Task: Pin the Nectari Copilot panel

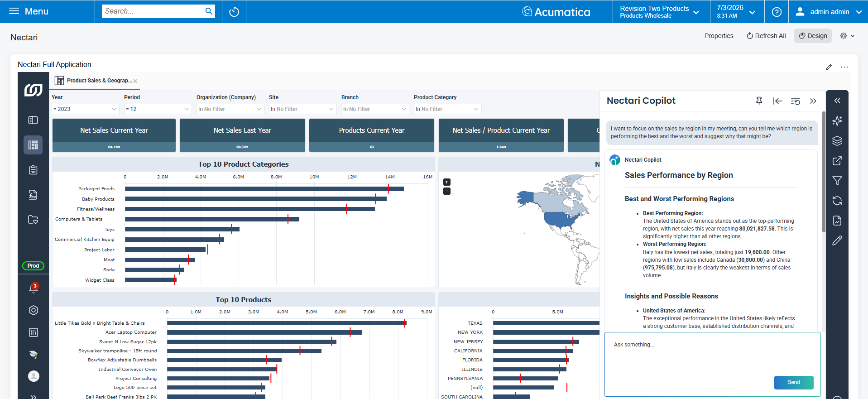Action: 759,101
